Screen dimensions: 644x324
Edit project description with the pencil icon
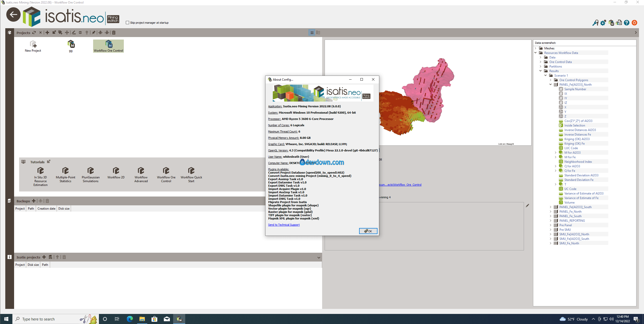tap(527, 206)
